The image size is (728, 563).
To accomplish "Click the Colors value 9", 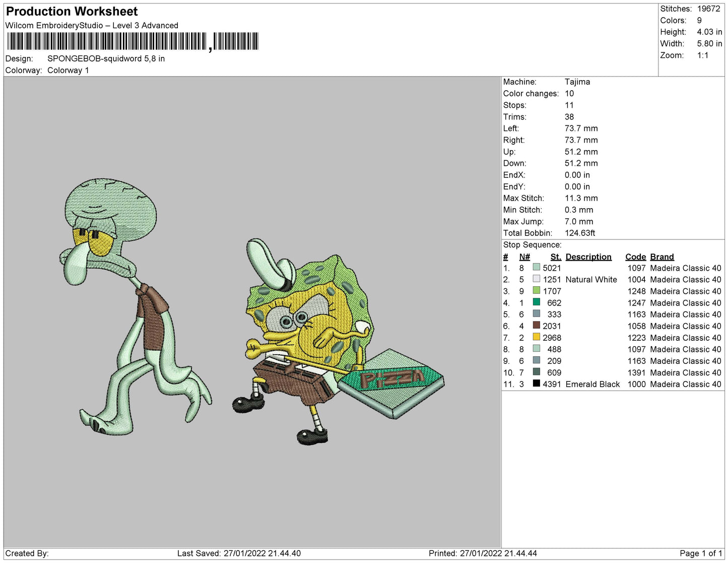I will tap(699, 20).
